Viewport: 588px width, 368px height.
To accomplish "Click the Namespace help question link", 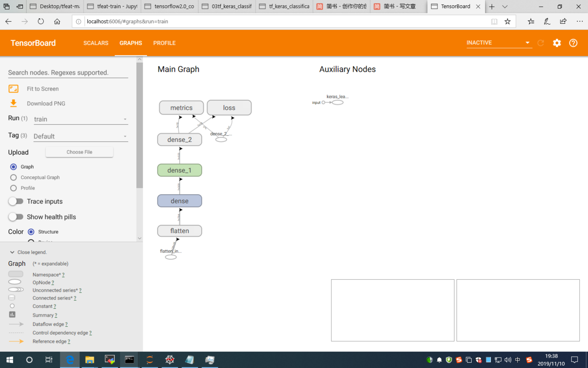I will (63, 274).
